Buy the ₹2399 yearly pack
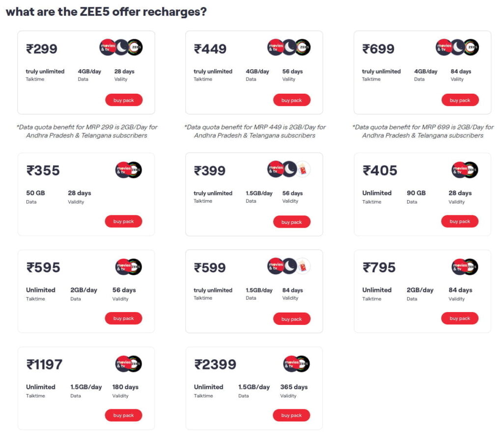The height and width of the screenshot is (448, 503). [x=291, y=415]
